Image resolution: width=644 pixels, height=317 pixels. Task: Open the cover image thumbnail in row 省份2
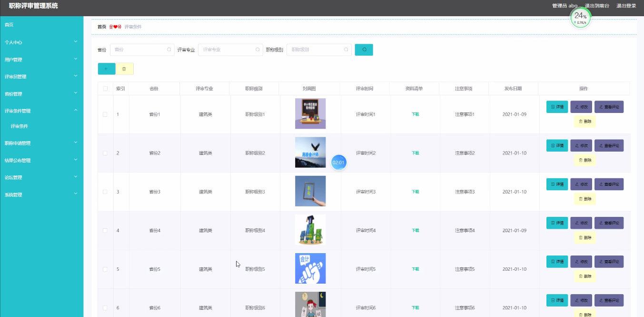(x=310, y=153)
